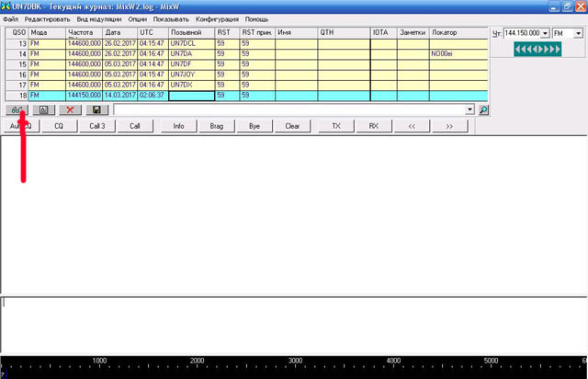Select callsign cell UN7DCL
The height and width of the screenshot is (379, 588).
(192, 43)
